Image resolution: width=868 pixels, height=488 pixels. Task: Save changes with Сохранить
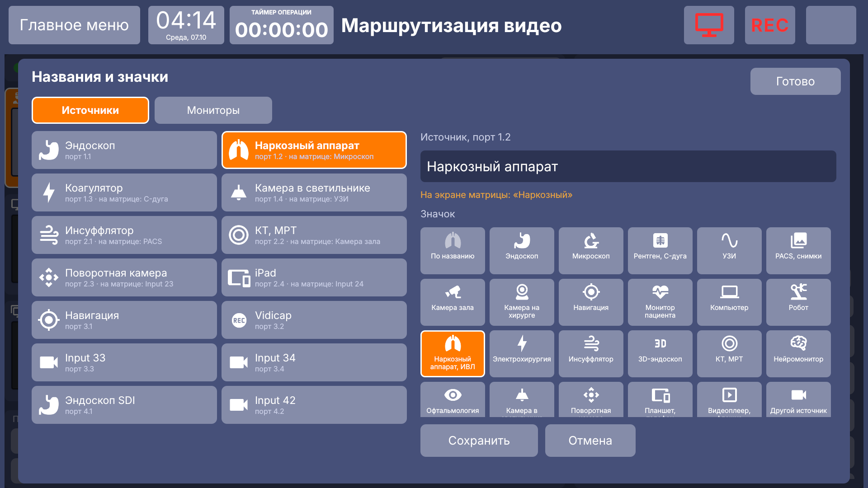(479, 441)
